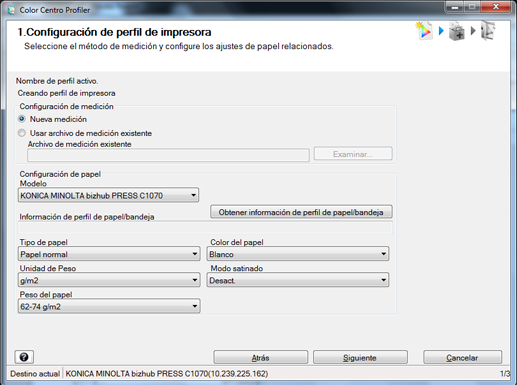Click the 1/3 page indicator
Screen dimensions: 517x385
tap(505, 374)
